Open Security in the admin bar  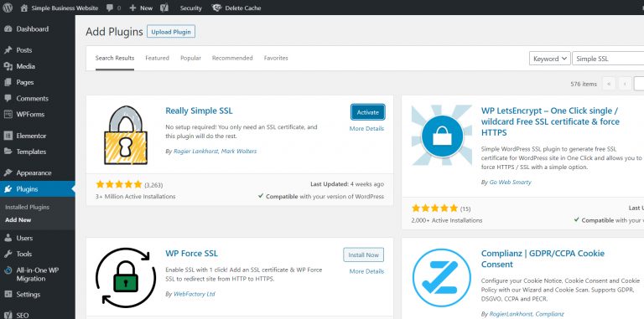[190, 8]
